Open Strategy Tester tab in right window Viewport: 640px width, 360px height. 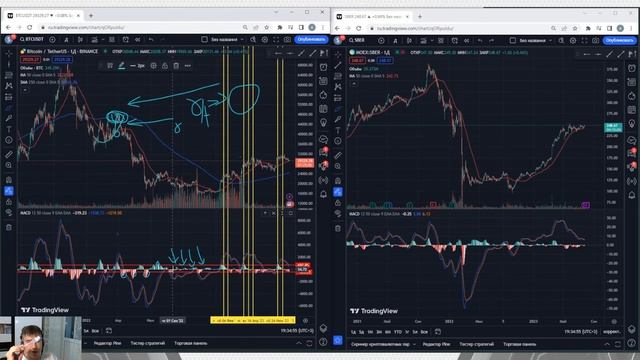[x=476, y=344]
